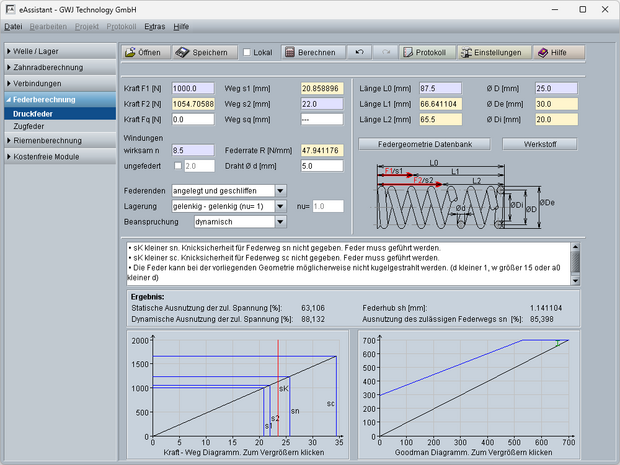Open the Beanspruchung dropdown
This screenshot has width=620, height=465.
[x=280, y=220]
